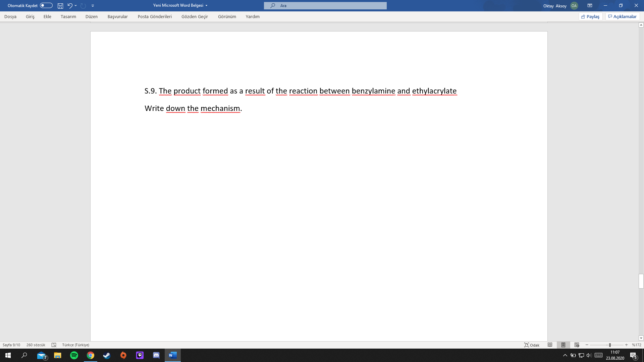This screenshot has width=644, height=362.
Task: Switch to Print Layout view icon
Action: click(x=563, y=345)
